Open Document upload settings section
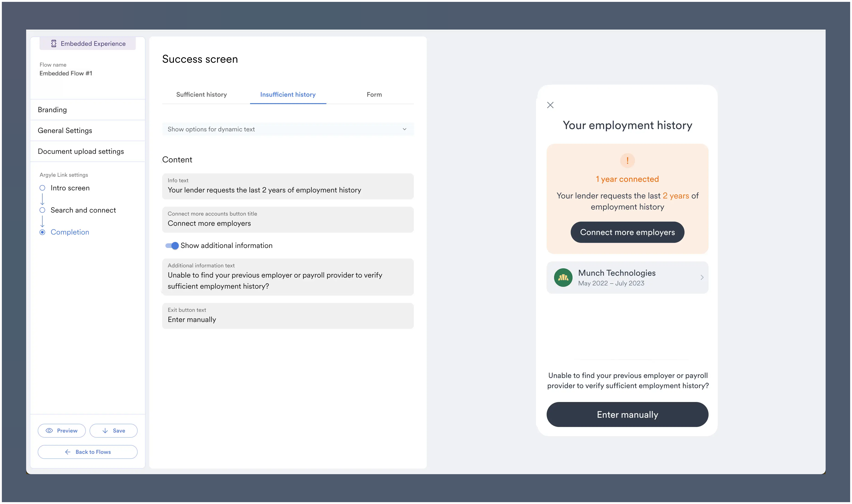 click(81, 152)
